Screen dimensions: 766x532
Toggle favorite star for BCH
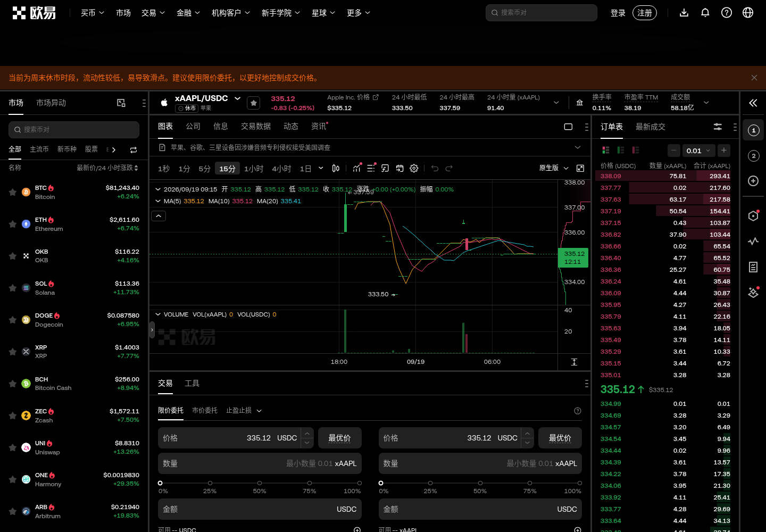pyautogui.click(x=13, y=384)
